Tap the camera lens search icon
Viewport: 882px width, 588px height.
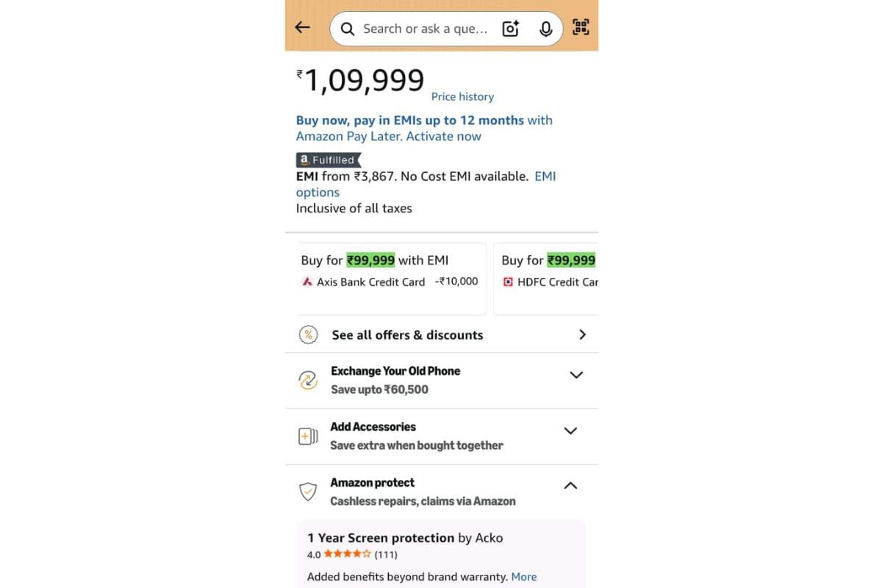pos(510,29)
